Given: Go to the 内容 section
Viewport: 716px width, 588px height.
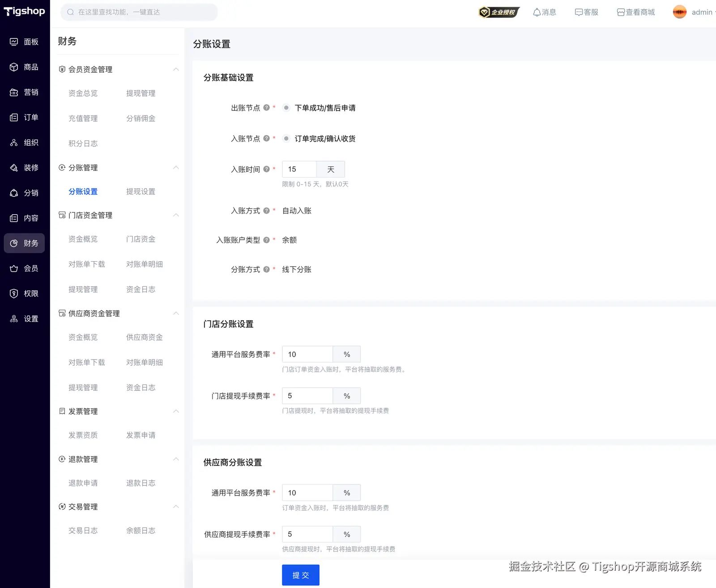Looking at the screenshot, I should point(24,218).
